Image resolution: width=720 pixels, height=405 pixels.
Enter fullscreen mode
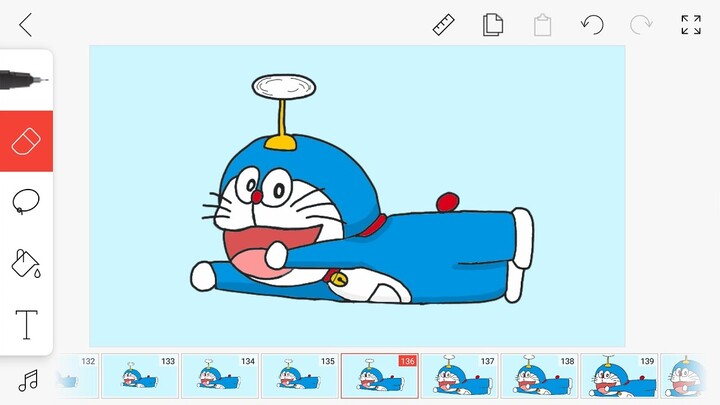coord(691,25)
